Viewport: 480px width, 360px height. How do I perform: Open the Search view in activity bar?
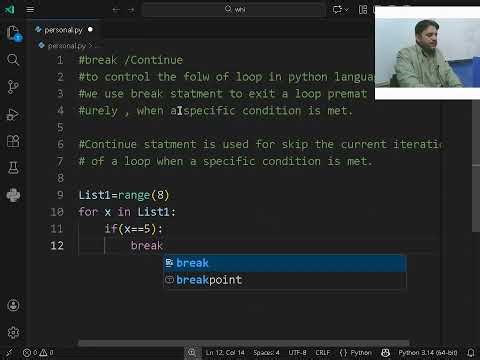point(13,60)
